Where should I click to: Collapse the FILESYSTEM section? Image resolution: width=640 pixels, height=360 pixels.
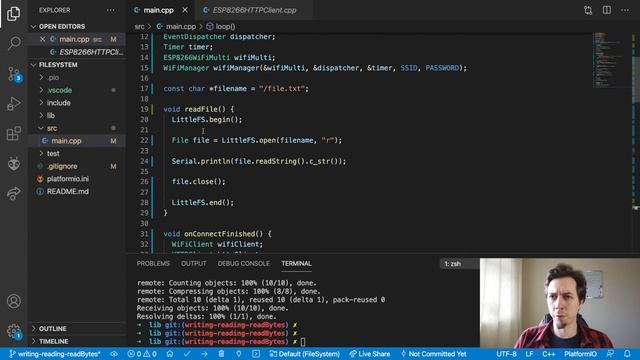coord(77,65)
